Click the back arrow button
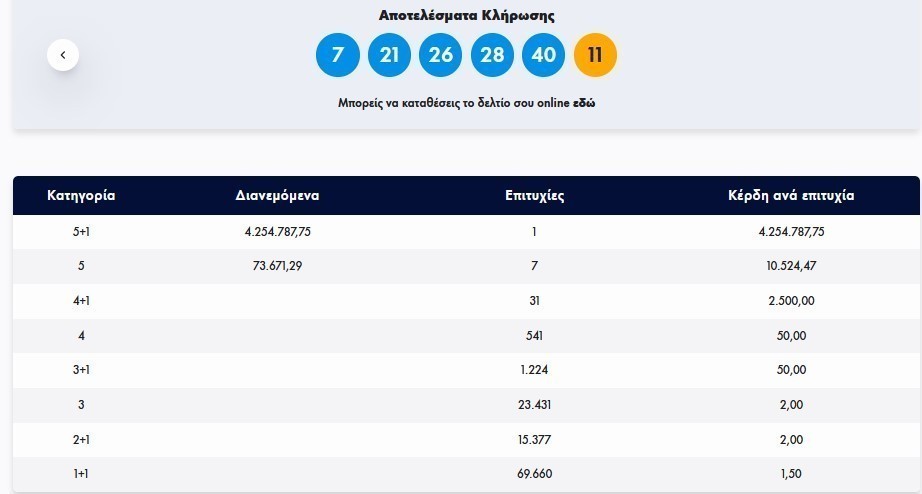 coord(63,55)
